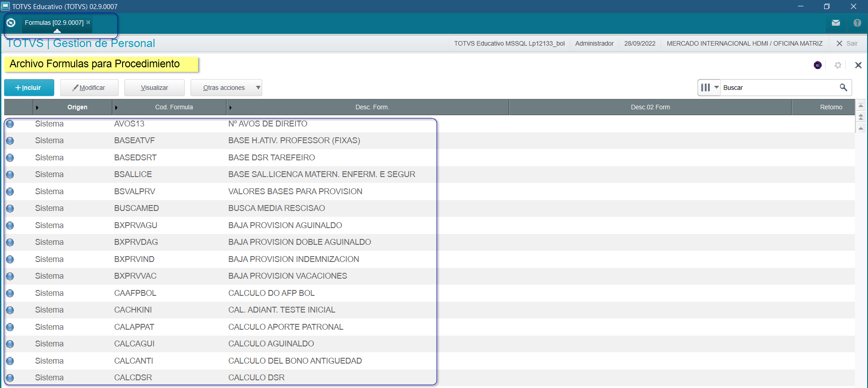Close the Formulas tab via its x
This screenshot has width=868, height=388.
(88, 22)
